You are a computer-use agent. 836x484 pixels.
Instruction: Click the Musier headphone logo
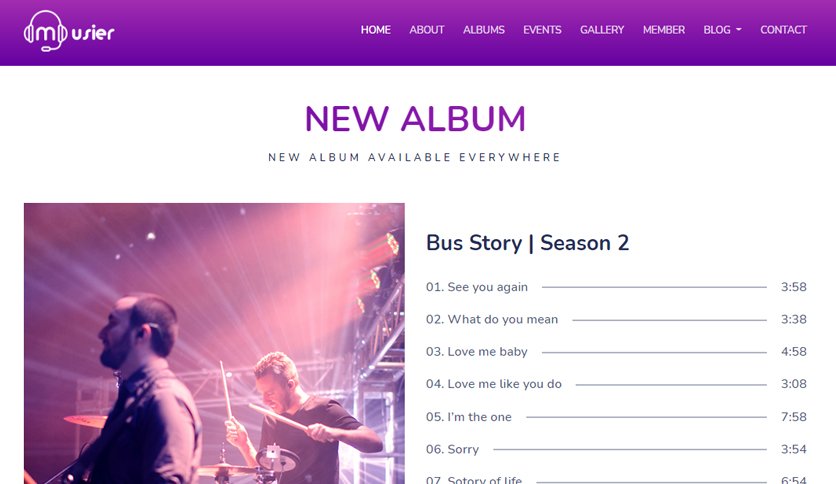pyautogui.click(x=69, y=31)
